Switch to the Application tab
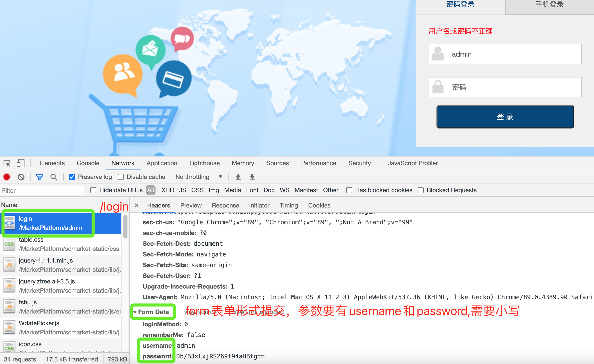Screen dimensions: 594x364 click(162, 163)
